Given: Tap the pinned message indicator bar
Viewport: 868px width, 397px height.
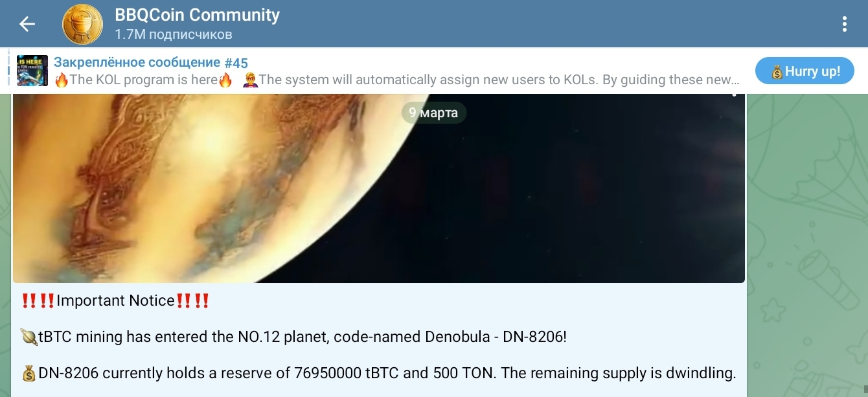Looking at the screenshot, I should (9, 71).
